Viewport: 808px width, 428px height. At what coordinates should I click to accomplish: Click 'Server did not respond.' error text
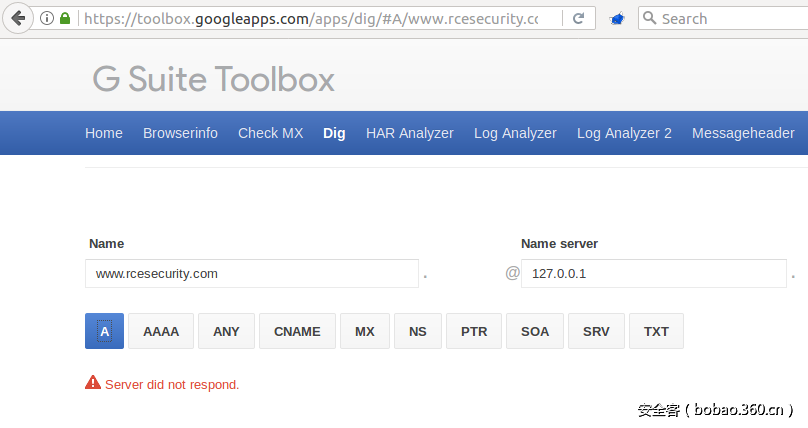(172, 385)
